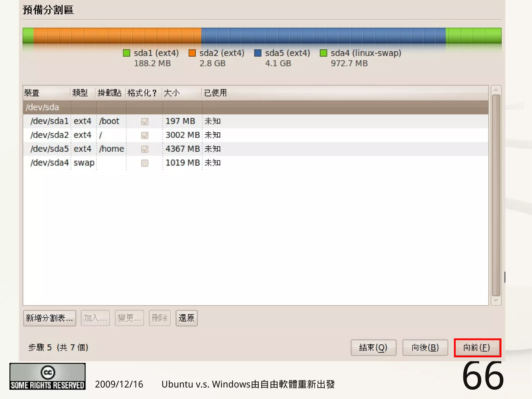This screenshot has width=532, height=399.
Task: Click the blue sda5 segment in partition bar
Action: click(323, 36)
